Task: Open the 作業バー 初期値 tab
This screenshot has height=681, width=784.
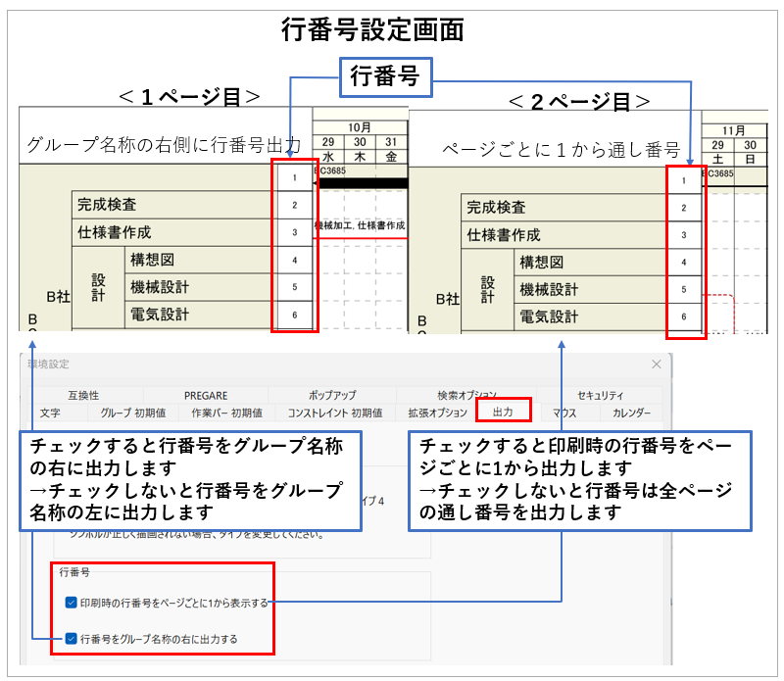Action: 227,413
